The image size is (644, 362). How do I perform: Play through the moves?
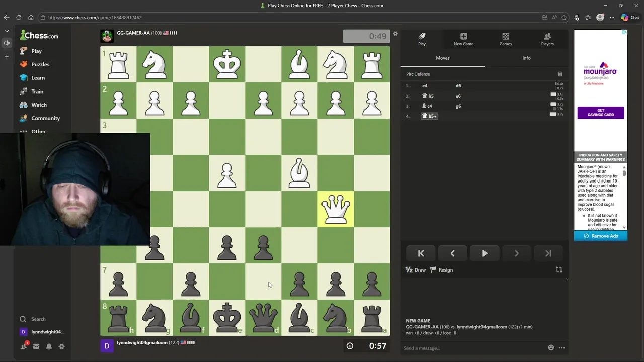pos(485,254)
